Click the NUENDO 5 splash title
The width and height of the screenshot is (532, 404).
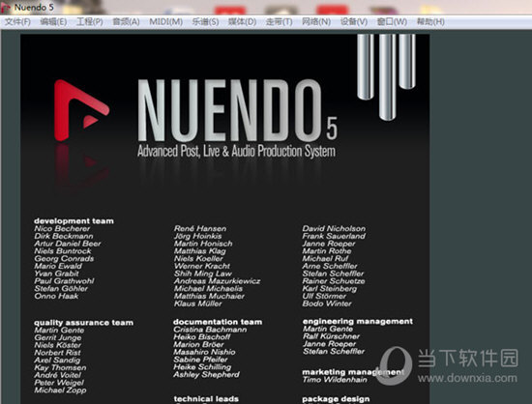(x=237, y=110)
